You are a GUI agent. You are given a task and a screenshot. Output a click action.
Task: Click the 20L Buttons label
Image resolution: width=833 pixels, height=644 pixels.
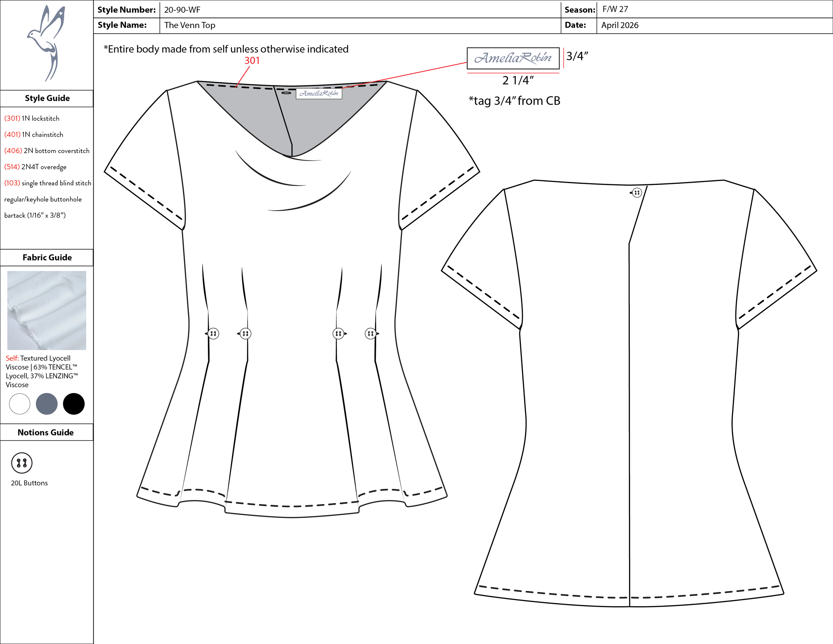tap(29, 483)
